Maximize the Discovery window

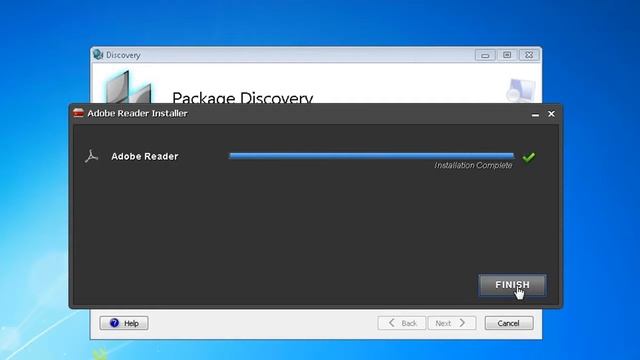point(507,55)
